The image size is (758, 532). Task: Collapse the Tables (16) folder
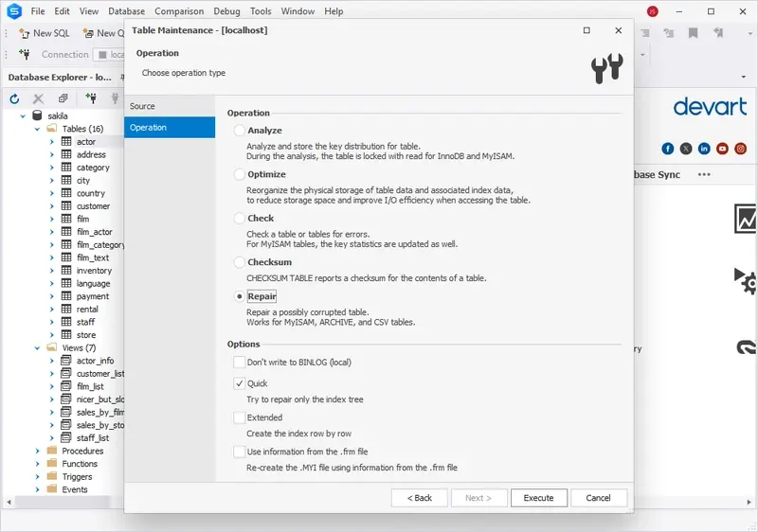point(37,129)
